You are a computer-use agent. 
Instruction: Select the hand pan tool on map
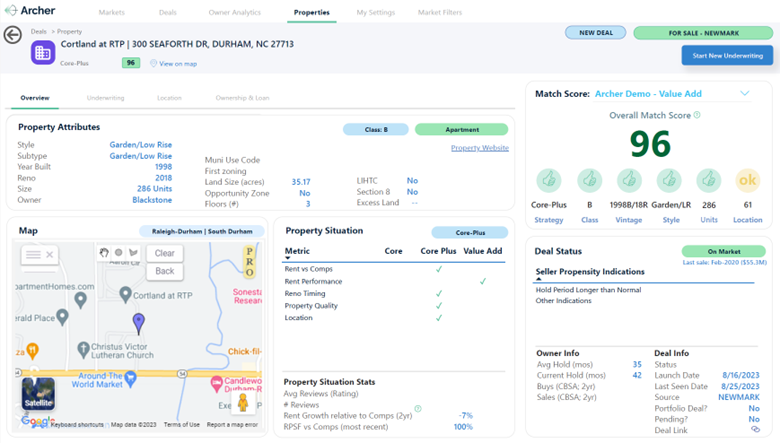(x=104, y=253)
